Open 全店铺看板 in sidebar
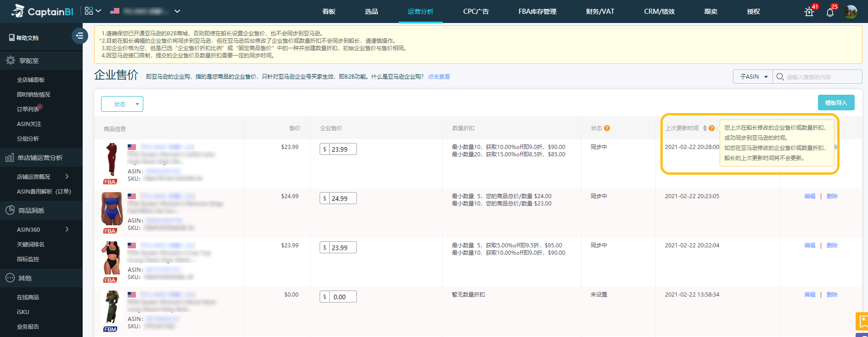This screenshot has width=868, height=337. 31,80
